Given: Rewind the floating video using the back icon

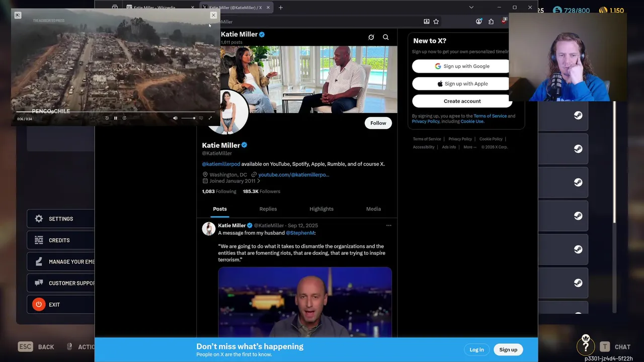Looking at the screenshot, I should (x=107, y=118).
